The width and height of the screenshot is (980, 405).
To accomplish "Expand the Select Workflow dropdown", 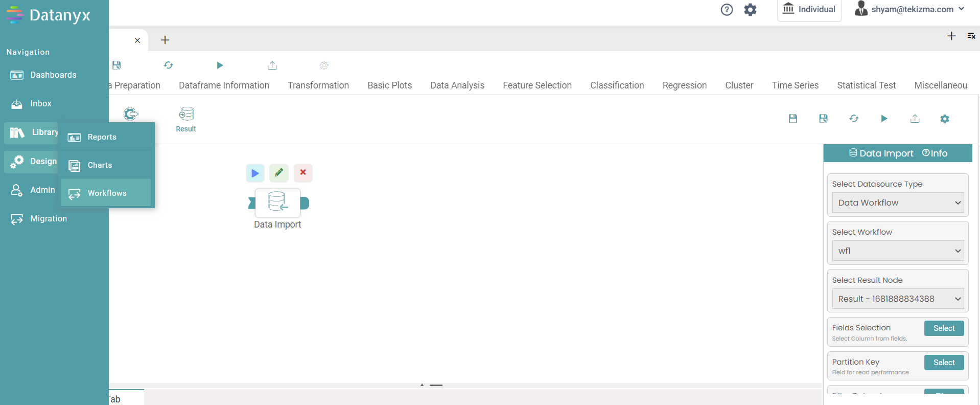I will 898,251.
